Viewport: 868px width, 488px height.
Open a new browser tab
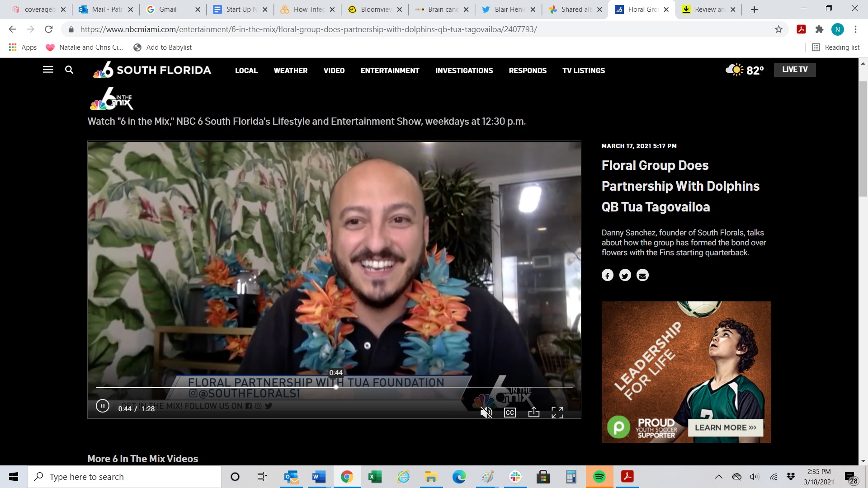tap(754, 9)
